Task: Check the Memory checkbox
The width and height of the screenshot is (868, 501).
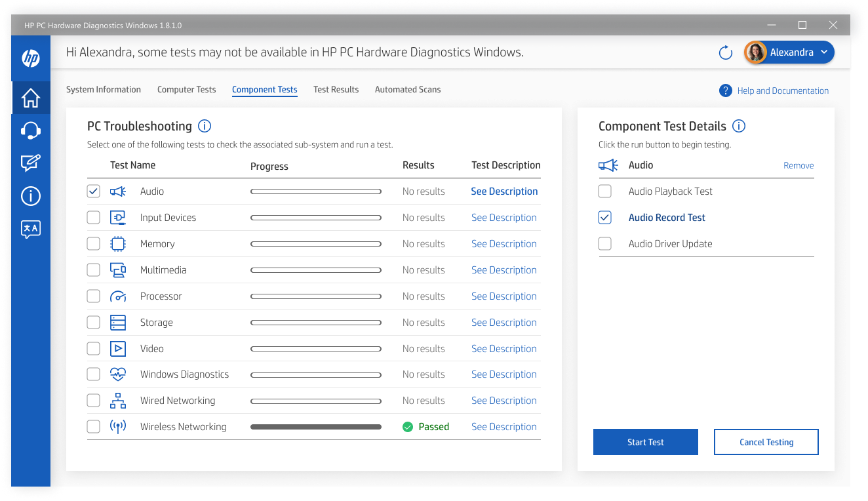Action: point(94,244)
